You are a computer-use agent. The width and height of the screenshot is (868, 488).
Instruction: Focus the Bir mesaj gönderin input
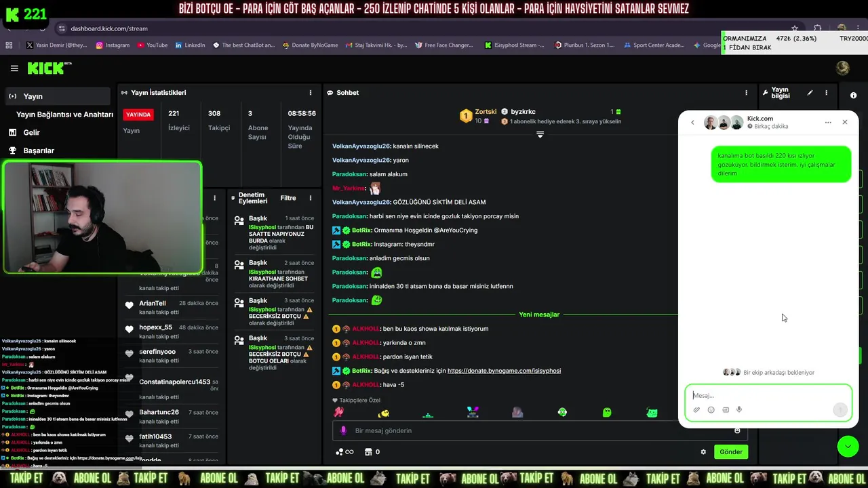pyautogui.click(x=539, y=430)
